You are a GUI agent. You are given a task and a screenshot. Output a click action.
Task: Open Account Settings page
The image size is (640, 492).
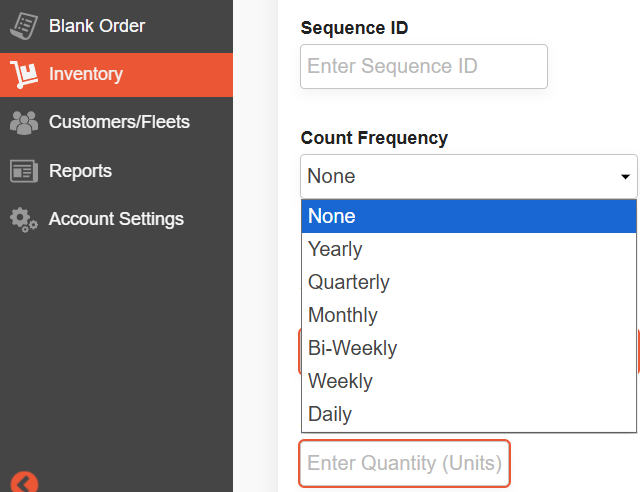pos(116,219)
